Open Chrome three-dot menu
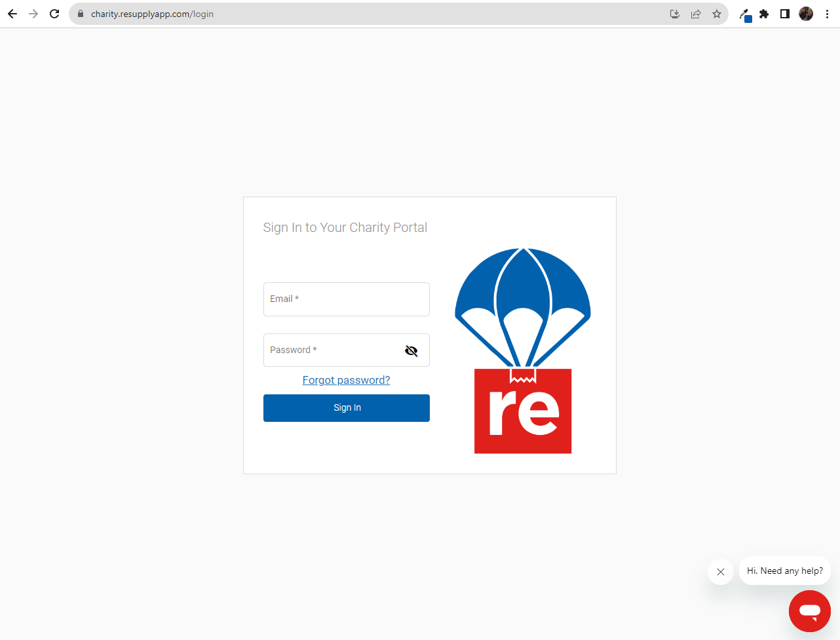840x640 pixels. [827, 14]
